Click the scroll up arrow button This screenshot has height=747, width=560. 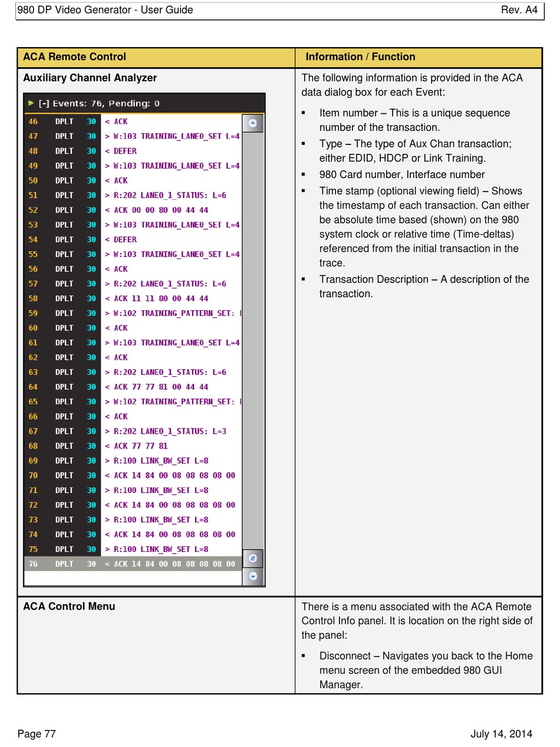pyautogui.click(x=253, y=123)
